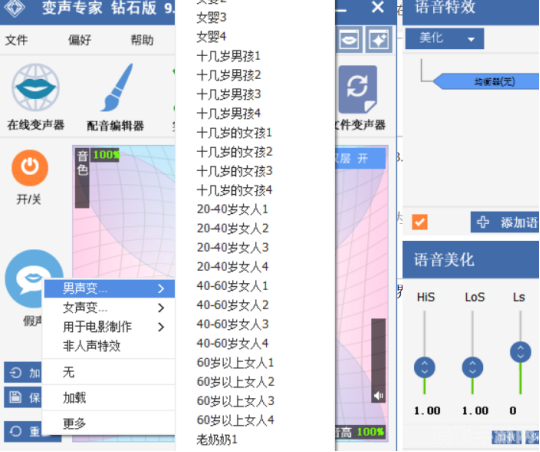This screenshot has height=452, width=540.
Task: Select 40-60岁女人4 preset
Action: (x=232, y=343)
